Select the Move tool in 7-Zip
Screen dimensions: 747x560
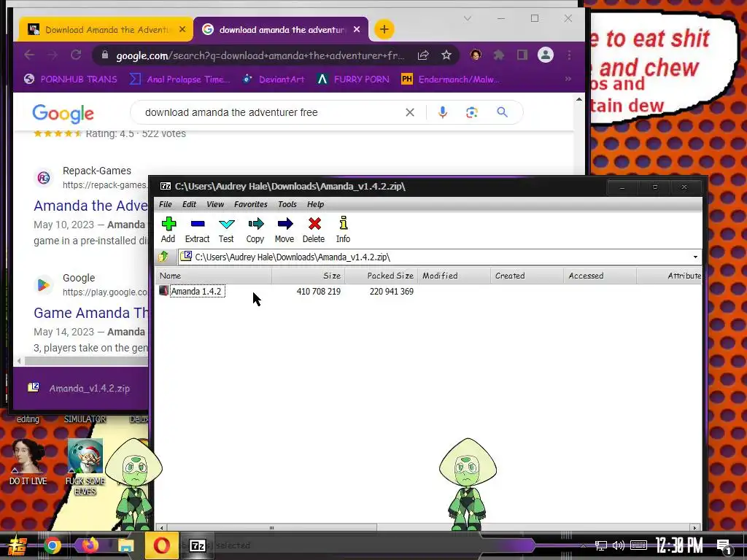(x=285, y=230)
